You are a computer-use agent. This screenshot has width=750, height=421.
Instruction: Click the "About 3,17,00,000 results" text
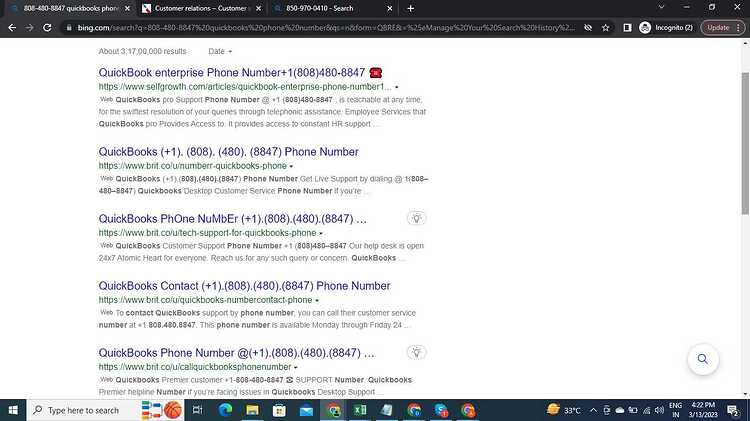tap(143, 51)
